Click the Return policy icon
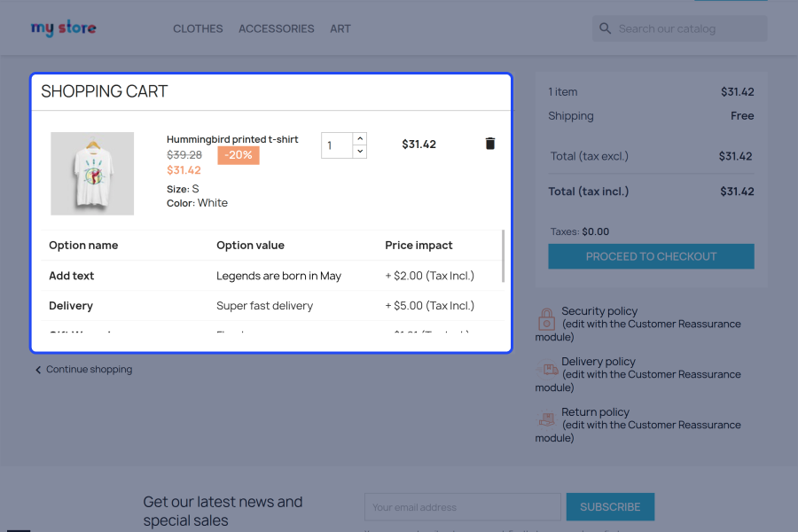 (547, 419)
